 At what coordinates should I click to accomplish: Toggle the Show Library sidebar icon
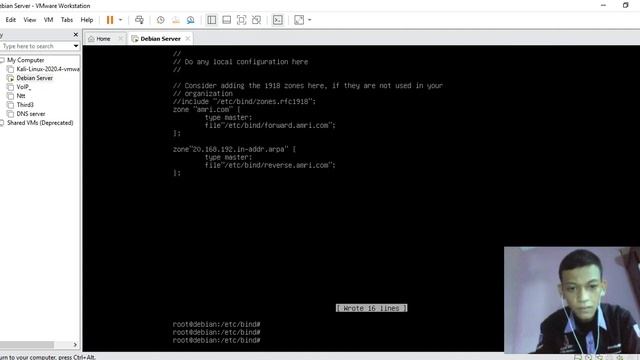coord(211,20)
